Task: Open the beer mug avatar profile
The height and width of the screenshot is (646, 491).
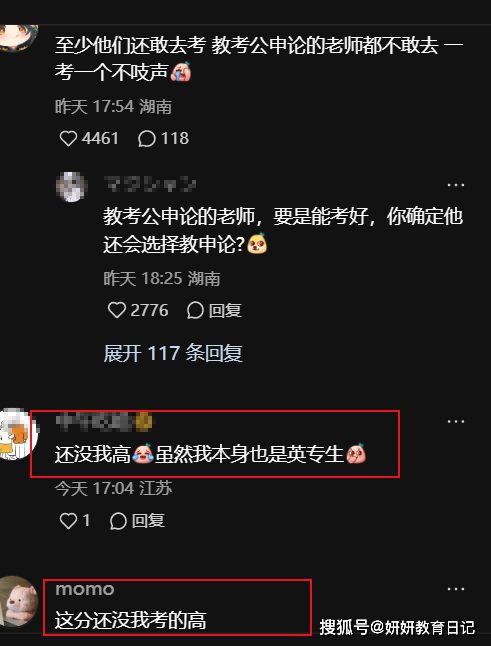Action: coord(17,434)
